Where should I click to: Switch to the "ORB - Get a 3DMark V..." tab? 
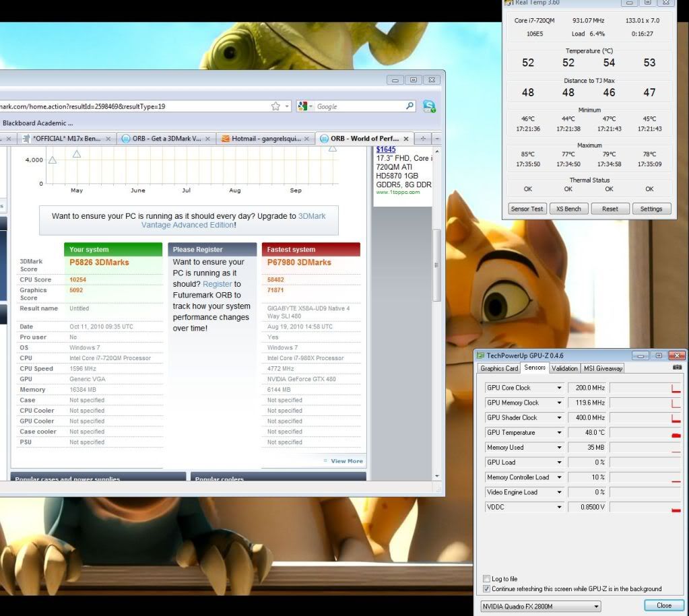[x=166, y=139]
